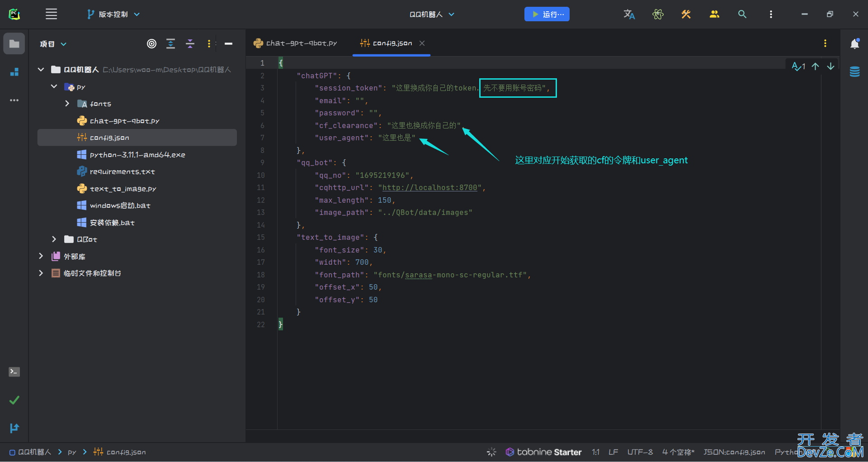Click the "session_token" key in editor
The height and width of the screenshot is (462, 868).
[348, 88]
